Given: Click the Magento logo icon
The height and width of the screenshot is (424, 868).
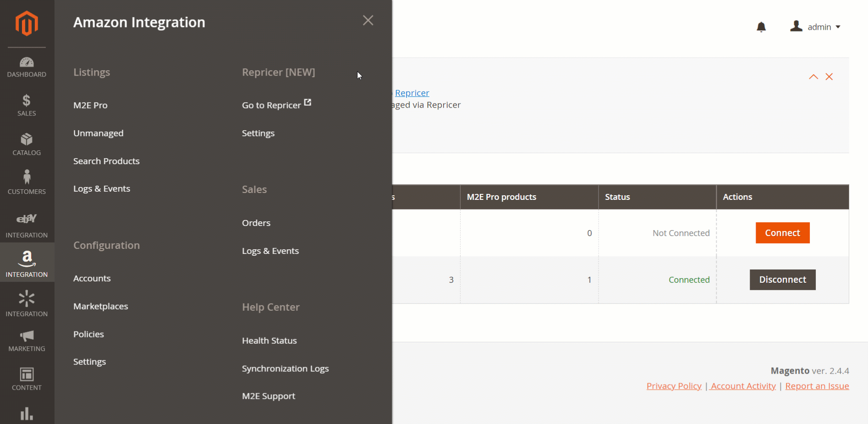Looking at the screenshot, I should [27, 23].
